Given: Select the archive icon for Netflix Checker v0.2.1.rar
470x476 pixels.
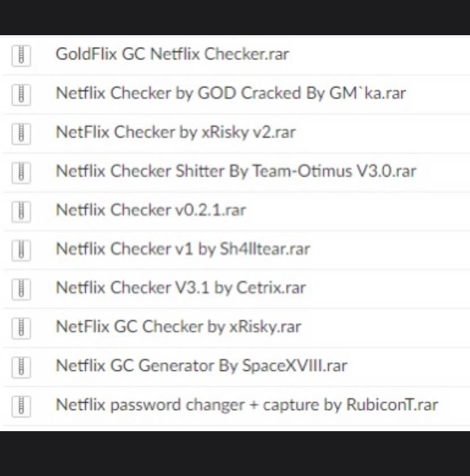Looking at the screenshot, I should coord(21,211).
